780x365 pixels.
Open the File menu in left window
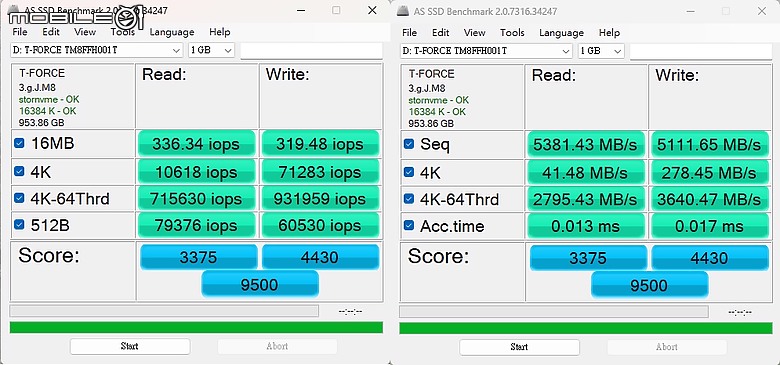pos(20,32)
